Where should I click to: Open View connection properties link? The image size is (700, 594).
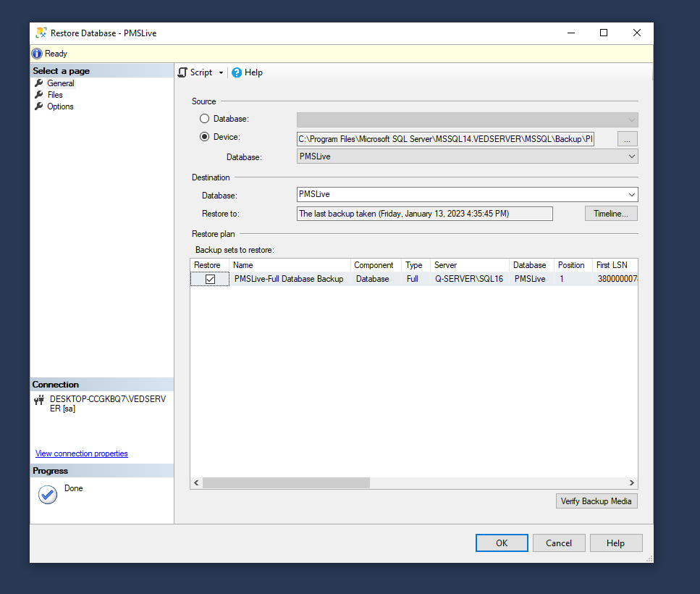(81, 453)
